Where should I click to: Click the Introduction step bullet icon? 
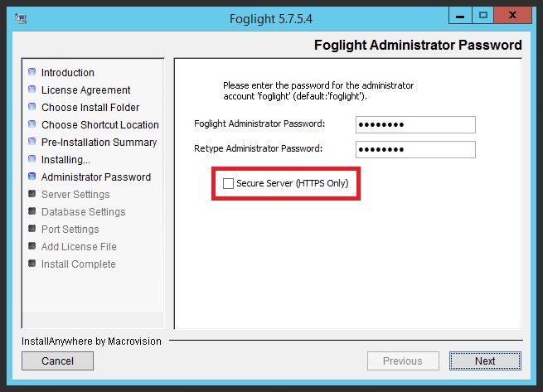[x=32, y=72]
